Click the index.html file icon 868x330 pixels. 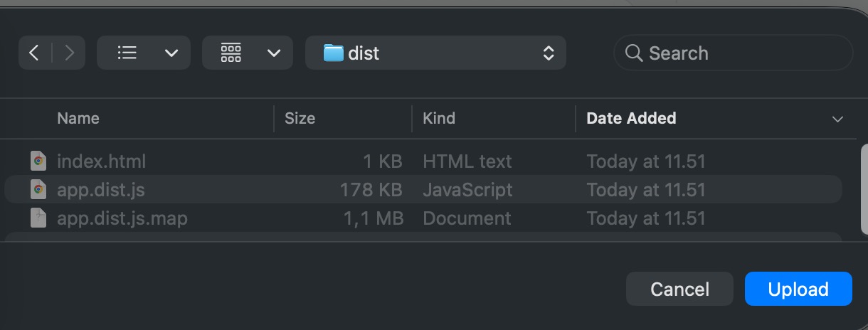pos(38,161)
